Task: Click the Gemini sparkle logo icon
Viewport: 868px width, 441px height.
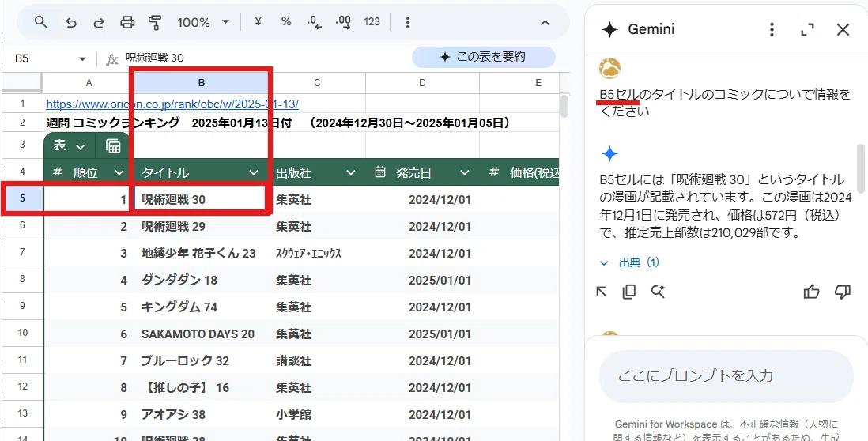Action: click(609, 29)
